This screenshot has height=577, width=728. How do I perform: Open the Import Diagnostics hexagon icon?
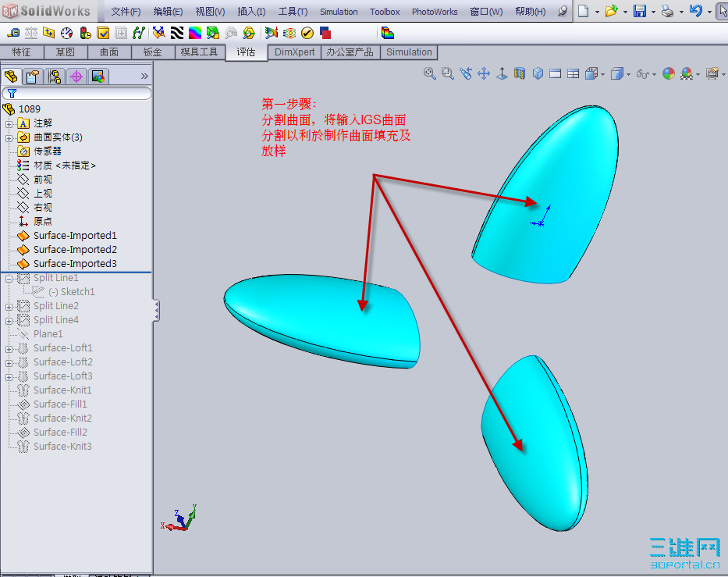tap(249, 33)
